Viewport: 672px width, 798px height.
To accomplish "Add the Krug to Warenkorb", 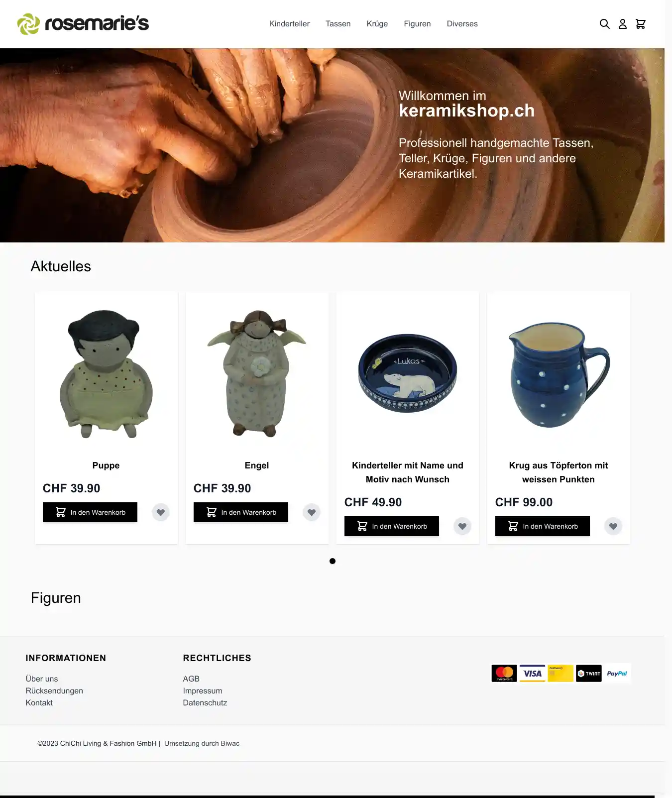I will tap(543, 526).
